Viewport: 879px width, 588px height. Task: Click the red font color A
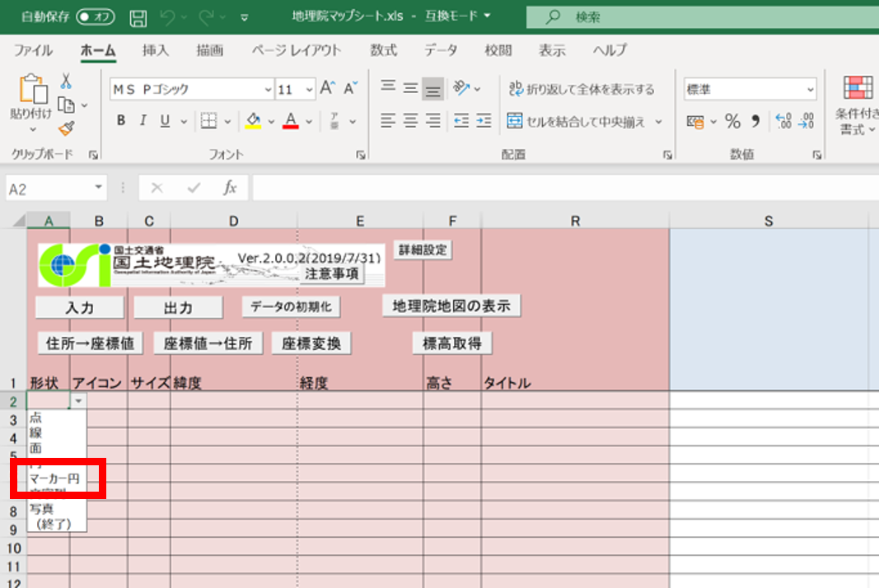290,120
